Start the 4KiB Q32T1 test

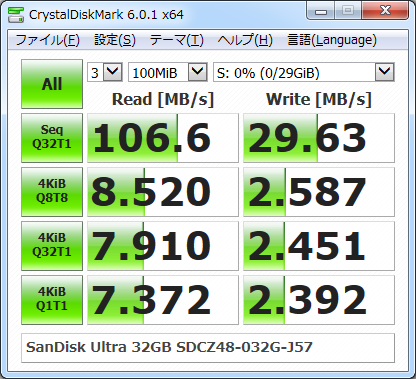[x=52, y=246]
